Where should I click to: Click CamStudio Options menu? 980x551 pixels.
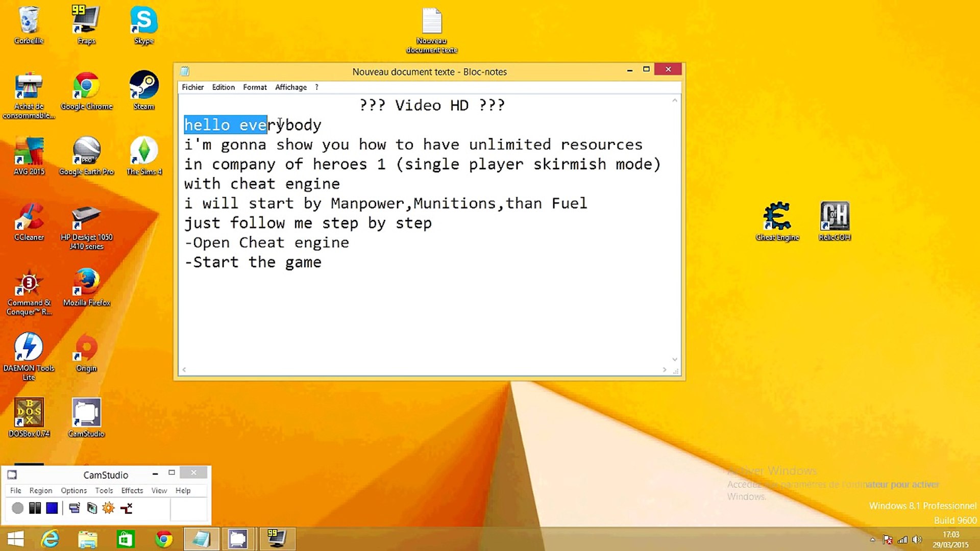[73, 490]
